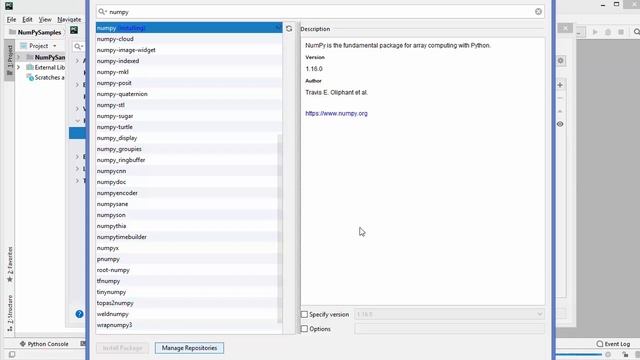The image size is (640, 360).
Task: Select numpy-sugar package
Action: [189, 116]
